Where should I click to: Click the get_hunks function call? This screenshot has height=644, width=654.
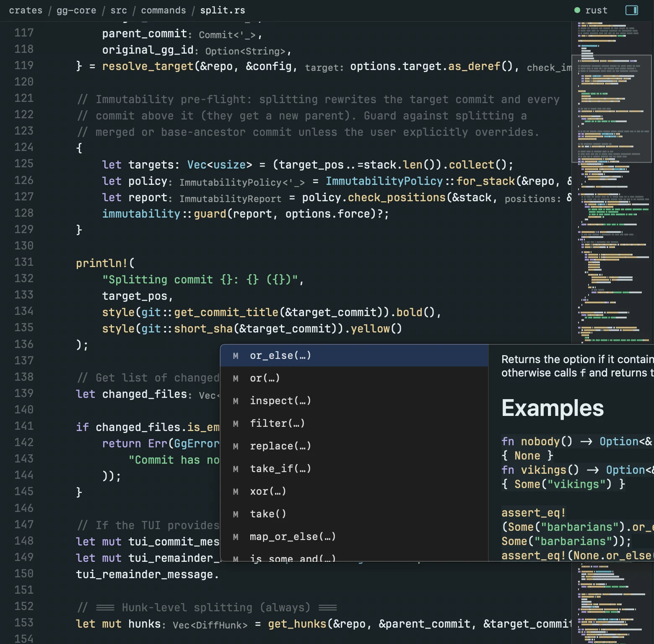(x=297, y=624)
